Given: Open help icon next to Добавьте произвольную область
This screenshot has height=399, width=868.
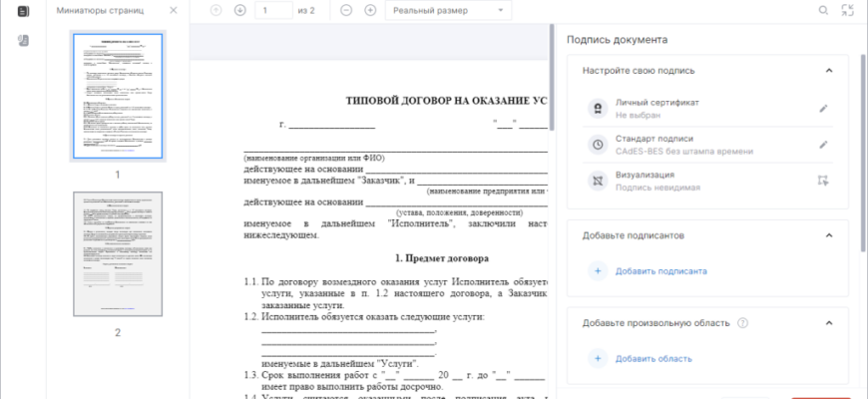Looking at the screenshot, I should 743,322.
